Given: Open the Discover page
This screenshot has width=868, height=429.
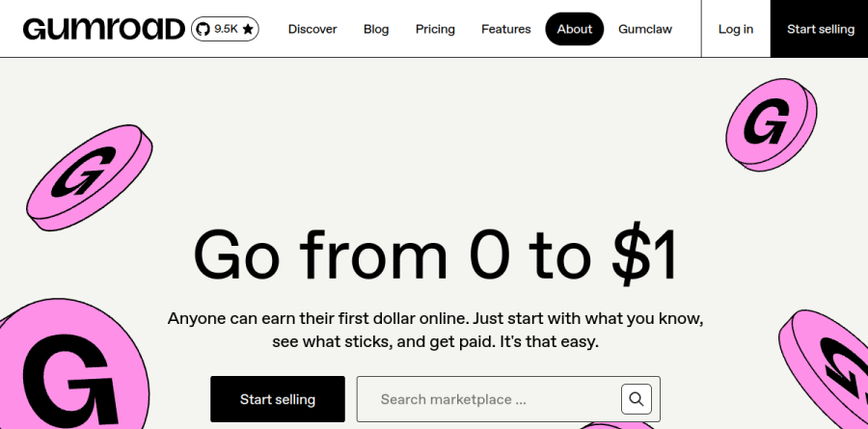Looking at the screenshot, I should tap(312, 29).
